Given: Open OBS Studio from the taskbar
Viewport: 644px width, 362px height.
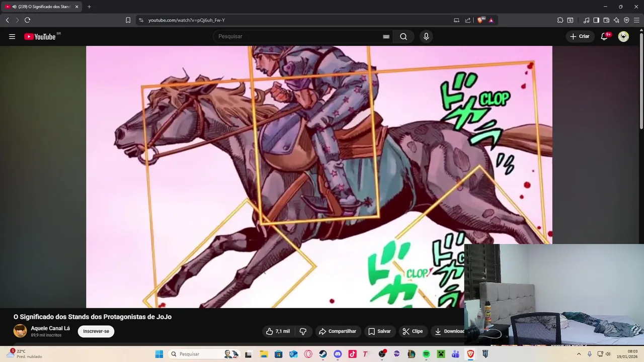Looking at the screenshot, I should click(382, 354).
